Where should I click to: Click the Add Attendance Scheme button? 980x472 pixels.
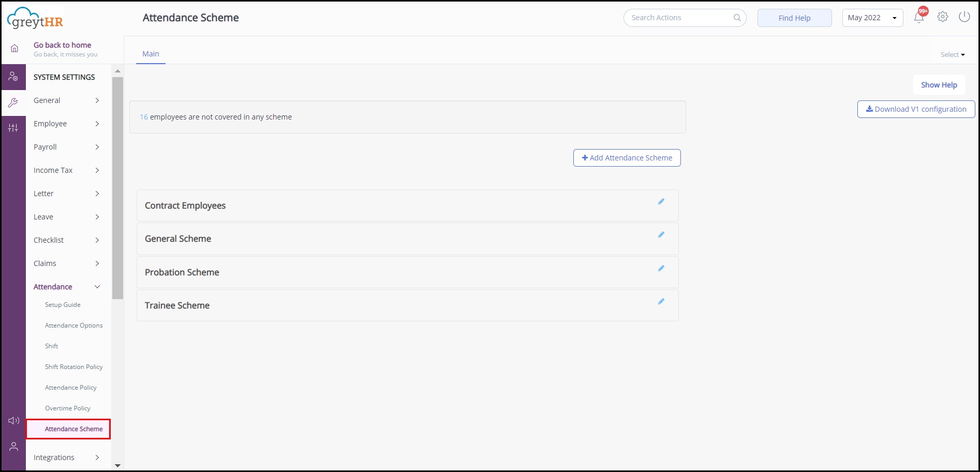(x=627, y=157)
